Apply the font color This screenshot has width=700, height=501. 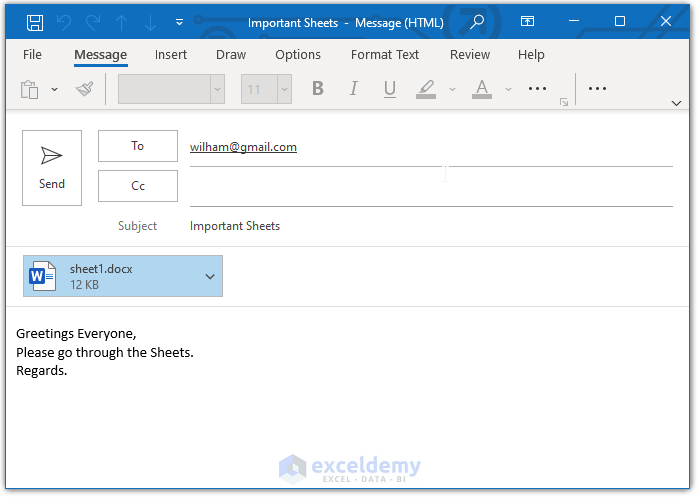coord(482,89)
